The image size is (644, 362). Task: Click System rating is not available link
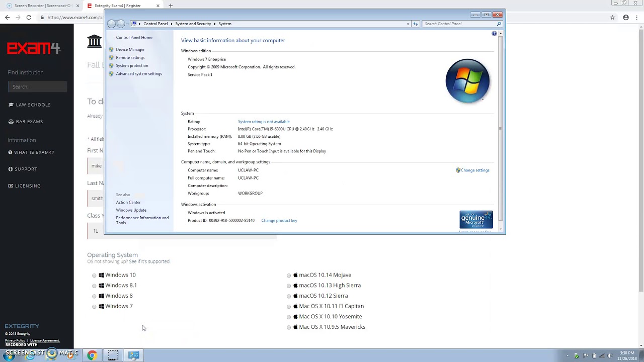coord(264,121)
